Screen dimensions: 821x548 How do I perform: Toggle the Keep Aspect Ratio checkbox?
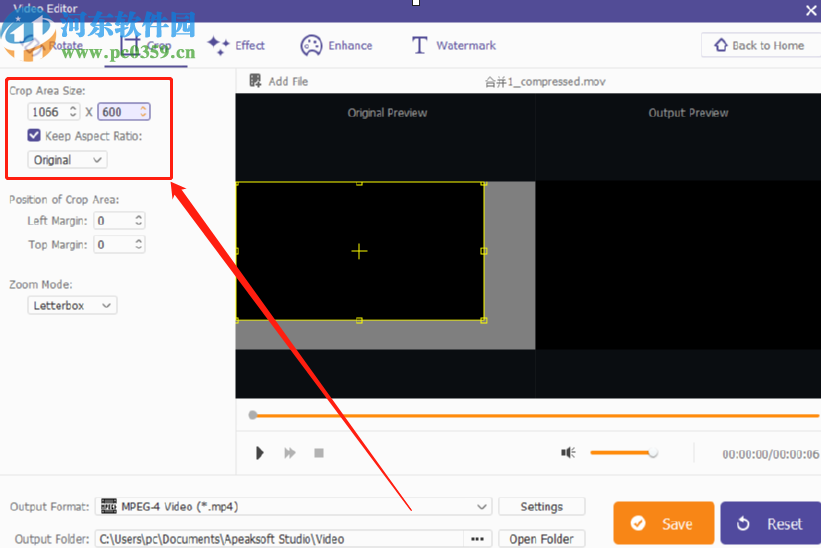34,136
